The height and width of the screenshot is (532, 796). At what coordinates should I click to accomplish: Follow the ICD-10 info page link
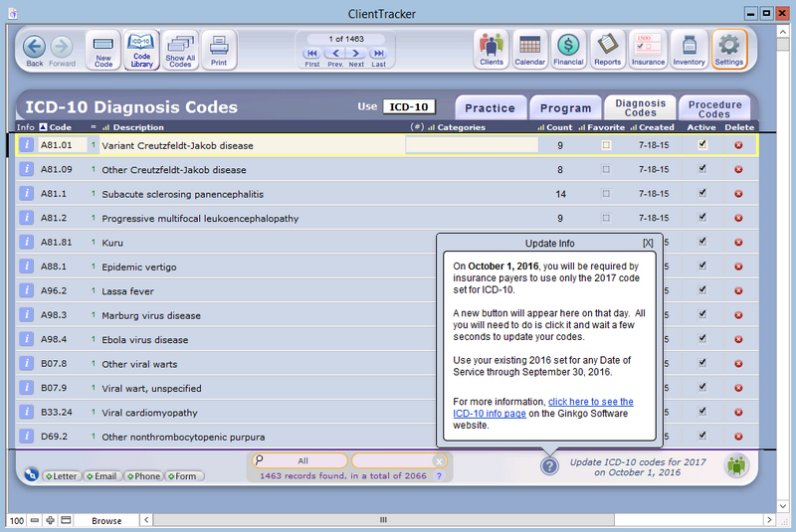coord(542,408)
